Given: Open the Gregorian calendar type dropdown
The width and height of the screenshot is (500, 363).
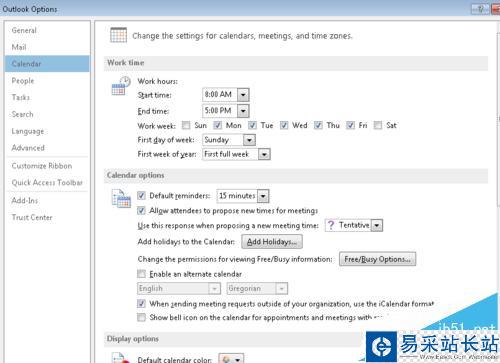Looking at the screenshot, I should tap(282, 289).
